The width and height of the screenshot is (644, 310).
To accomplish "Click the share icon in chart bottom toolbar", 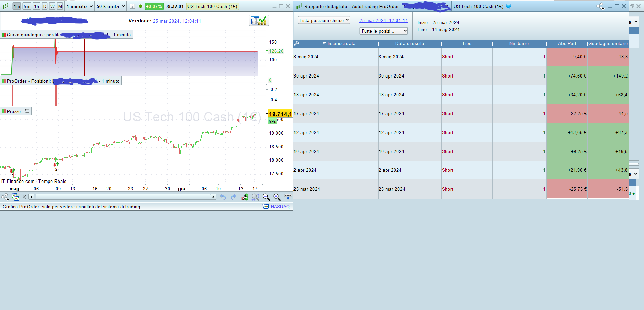I will [5, 197].
